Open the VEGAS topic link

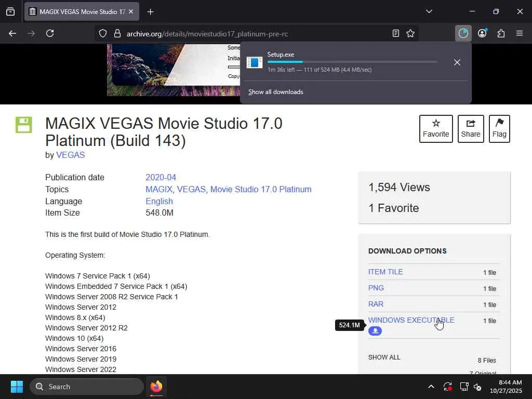191,189
